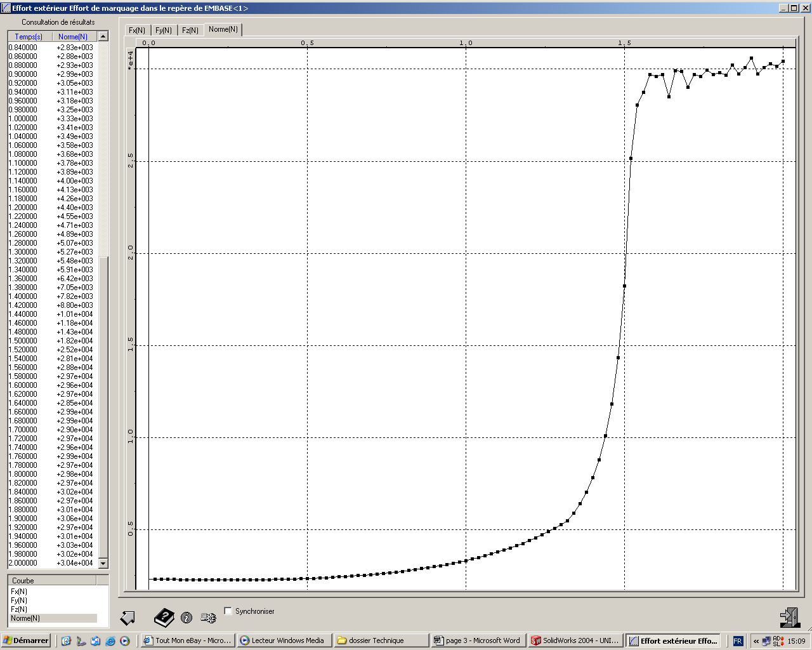Switch to the Fz(N) tab
Image resolution: width=812 pixels, height=650 pixels.
tap(190, 30)
